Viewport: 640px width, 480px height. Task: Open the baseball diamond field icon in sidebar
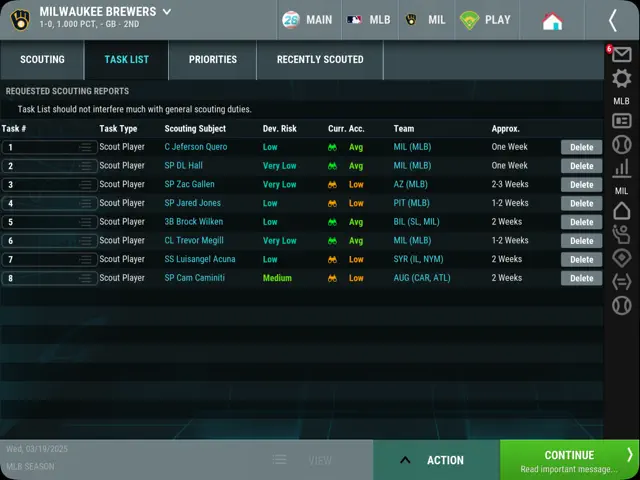click(621, 258)
